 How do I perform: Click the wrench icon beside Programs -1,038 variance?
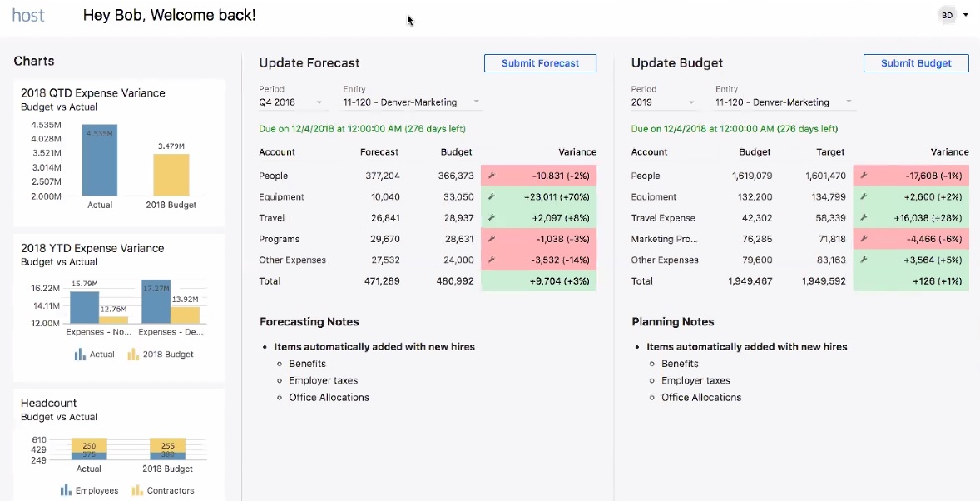tap(492, 239)
